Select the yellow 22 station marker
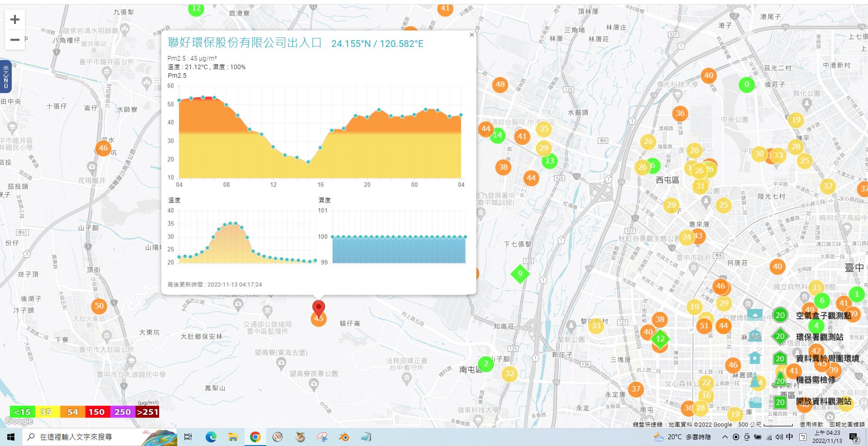The image size is (868, 446). coord(706,383)
